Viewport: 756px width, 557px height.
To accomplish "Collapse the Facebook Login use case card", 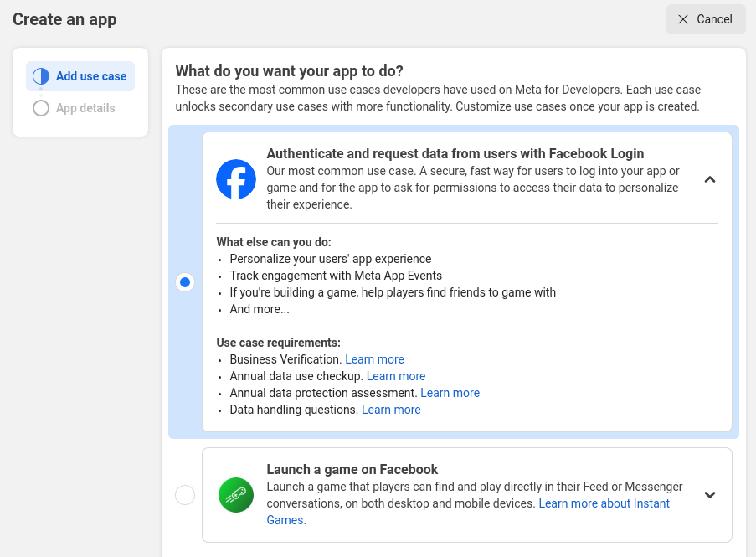I will pos(710,179).
